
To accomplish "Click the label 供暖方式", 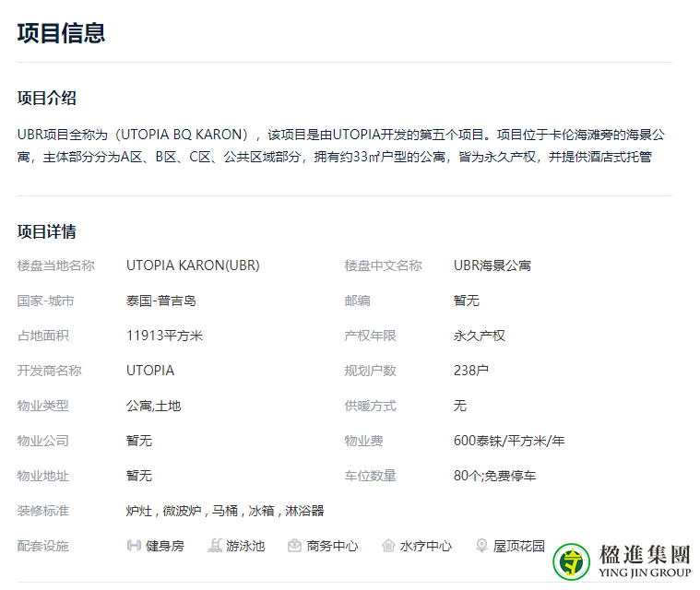I will point(370,406).
